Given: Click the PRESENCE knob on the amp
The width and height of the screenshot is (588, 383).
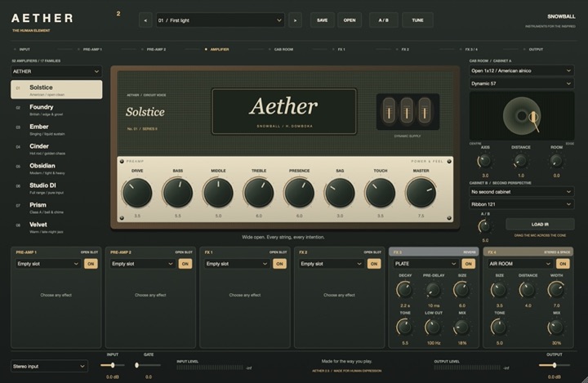Looking at the screenshot, I should pos(299,193).
